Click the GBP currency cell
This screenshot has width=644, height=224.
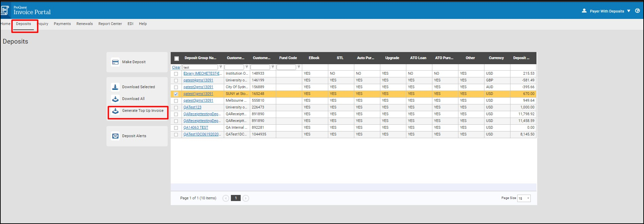pos(497,80)
